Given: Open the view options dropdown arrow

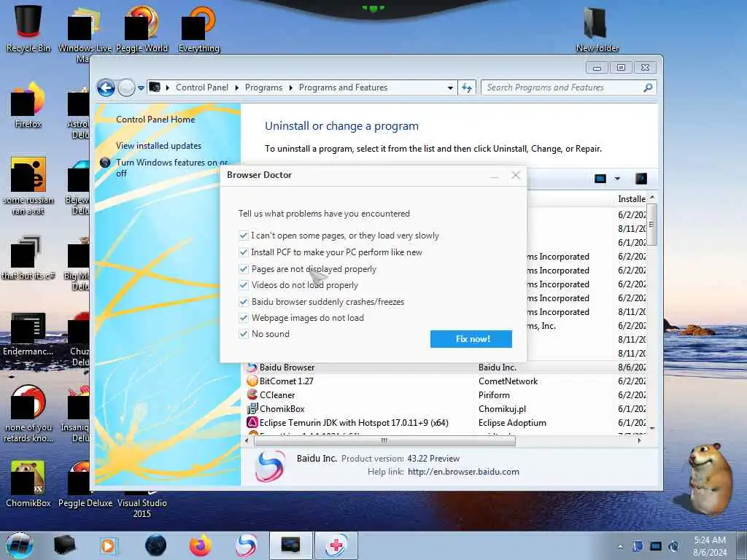Looking at the screenshot, I should pos(617,179).
